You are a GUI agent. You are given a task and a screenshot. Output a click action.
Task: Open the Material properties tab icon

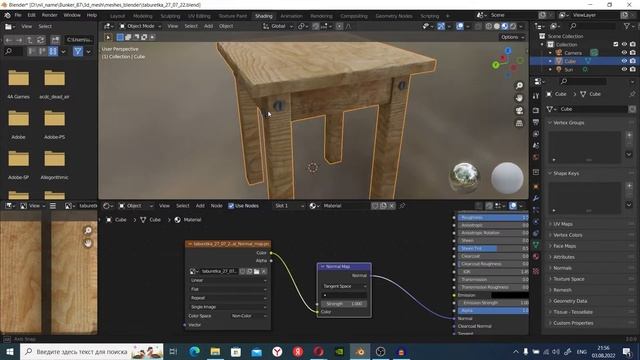536,257
